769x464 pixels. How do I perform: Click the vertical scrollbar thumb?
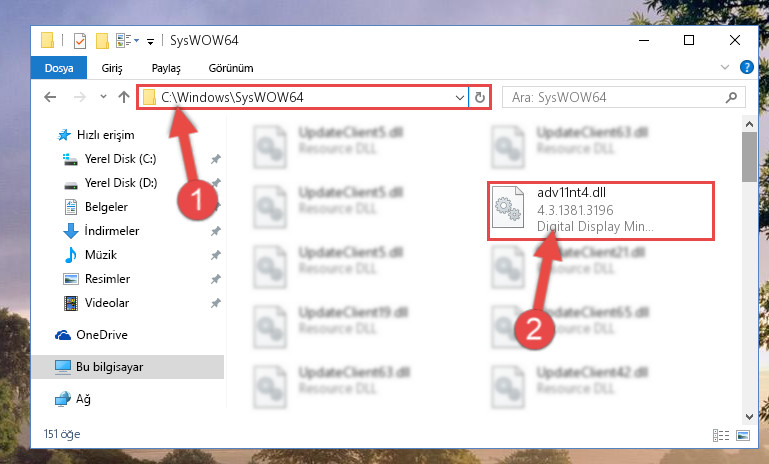pos(749,157)
